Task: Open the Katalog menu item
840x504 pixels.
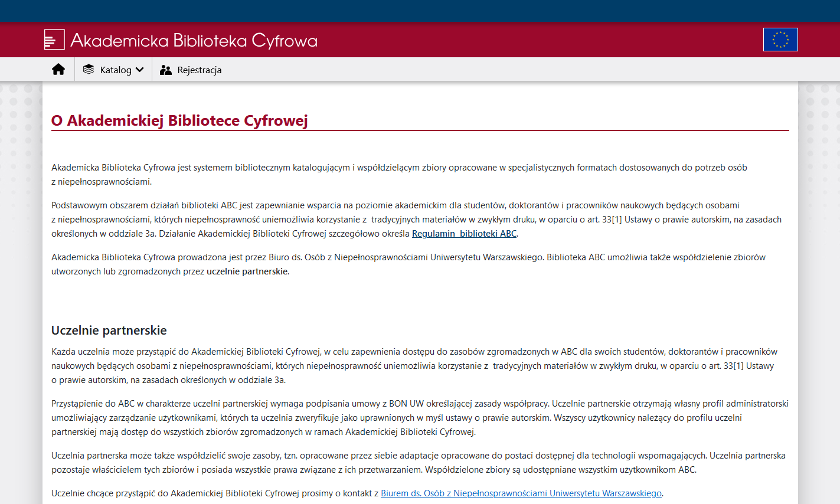Action: point(113,70)
